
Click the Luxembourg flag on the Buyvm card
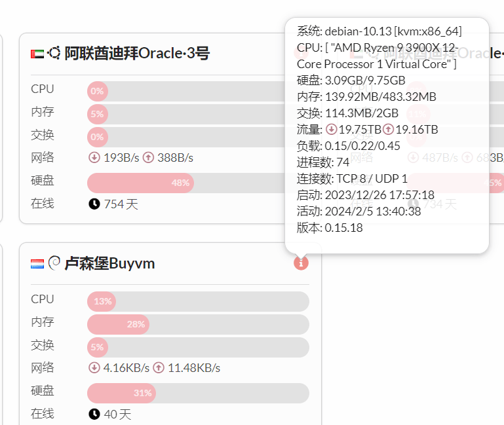click(37, 264)
